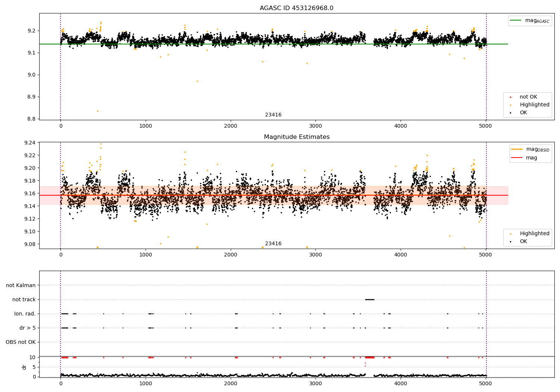The width and height of the screenshot is (560, 392).
Task: Click y-axis tick '9.10' in Magnitude Estimates plot
Action: click(30, 231)
